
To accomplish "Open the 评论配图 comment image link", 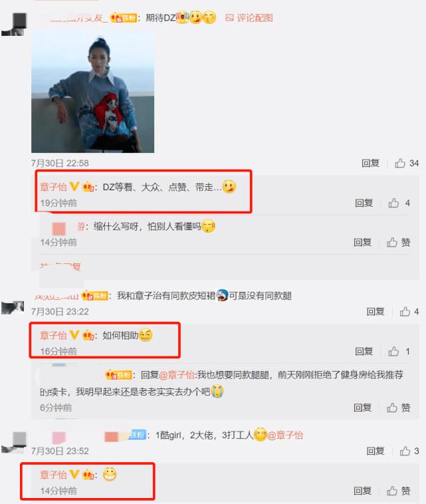I will click(249, 18).
